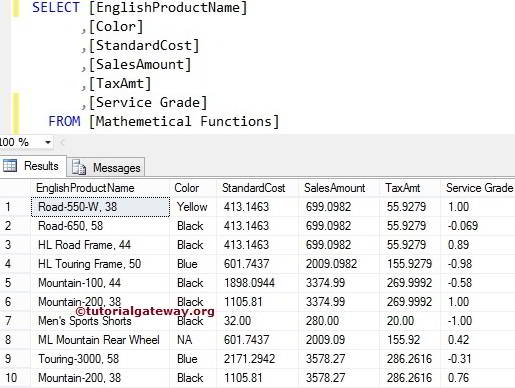The image size is (515, 388).
Task: Select row header number 4
Action: pyautogui.click(x=15, y=264)
